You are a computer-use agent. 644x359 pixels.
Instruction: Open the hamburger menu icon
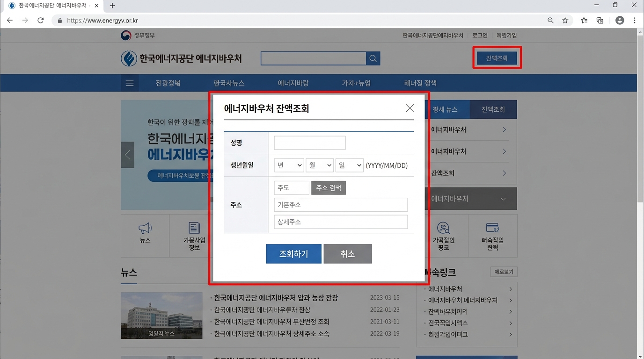click(130, 83)
